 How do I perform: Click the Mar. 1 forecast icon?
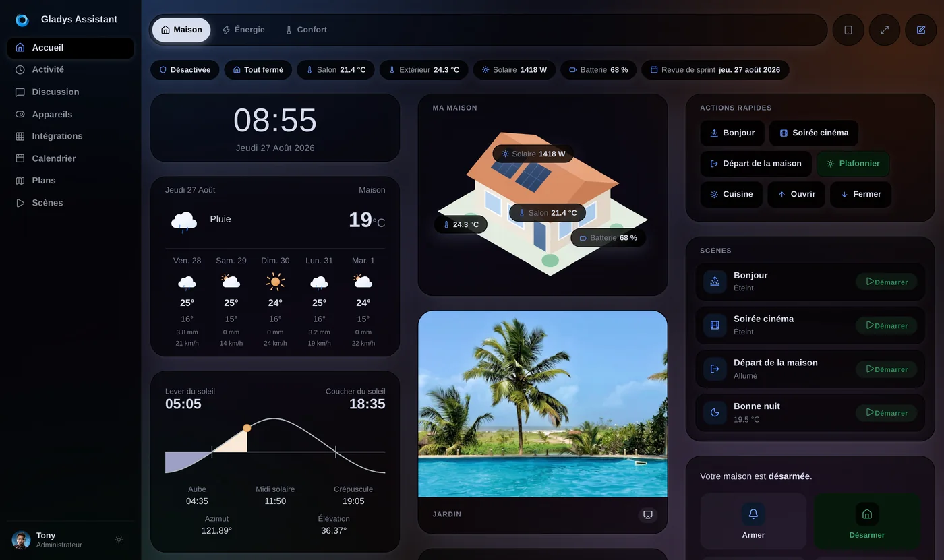363,282
